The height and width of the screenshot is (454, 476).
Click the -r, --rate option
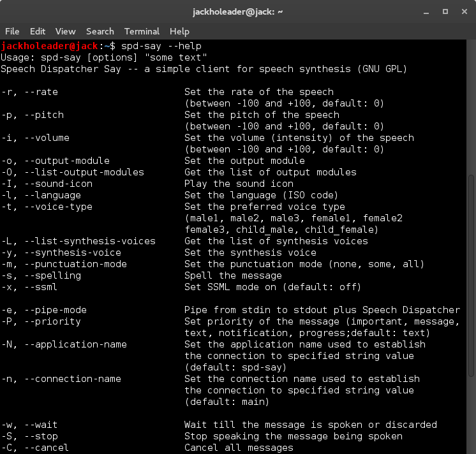point(29,92)
